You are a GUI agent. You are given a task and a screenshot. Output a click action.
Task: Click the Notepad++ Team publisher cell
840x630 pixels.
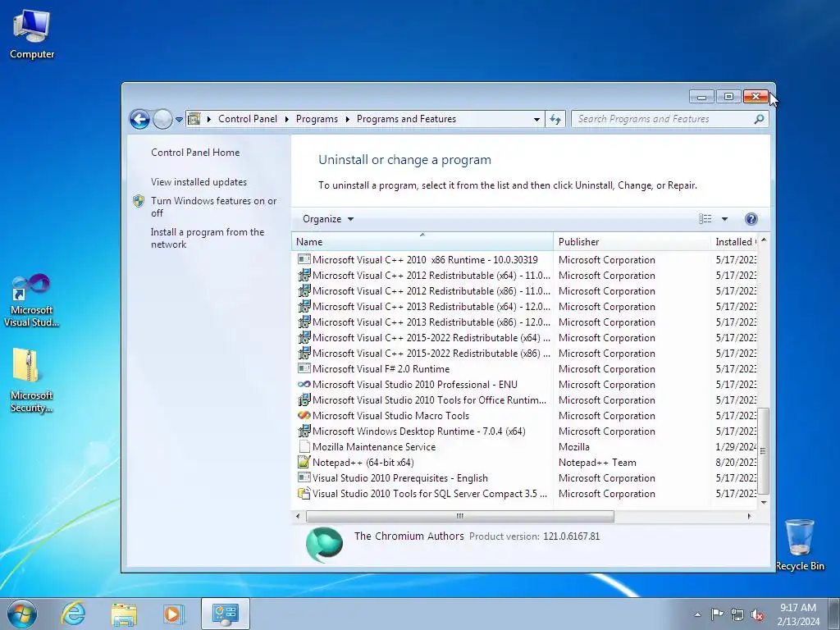tap(597, 463)
